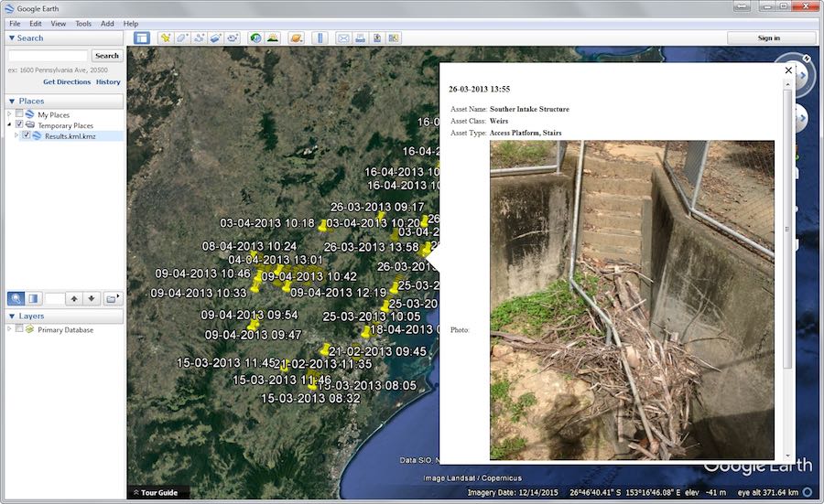
Task: Open the Places folder options button
Action: 112,299
